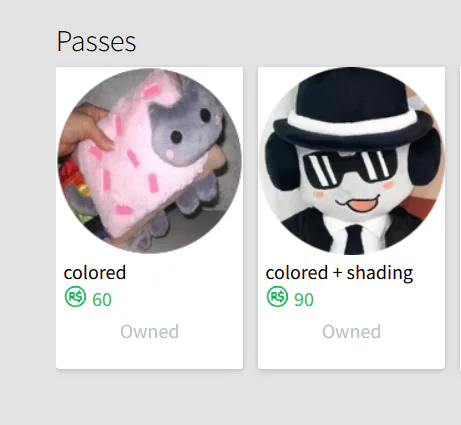461x425 pixels.
Task: Click the partially visible third pass card
Action: click(x=460, y=218)
